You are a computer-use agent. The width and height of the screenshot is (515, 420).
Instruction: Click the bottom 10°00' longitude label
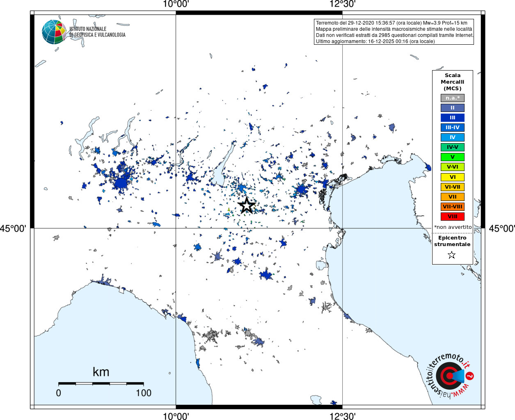(x=176, y=416)
